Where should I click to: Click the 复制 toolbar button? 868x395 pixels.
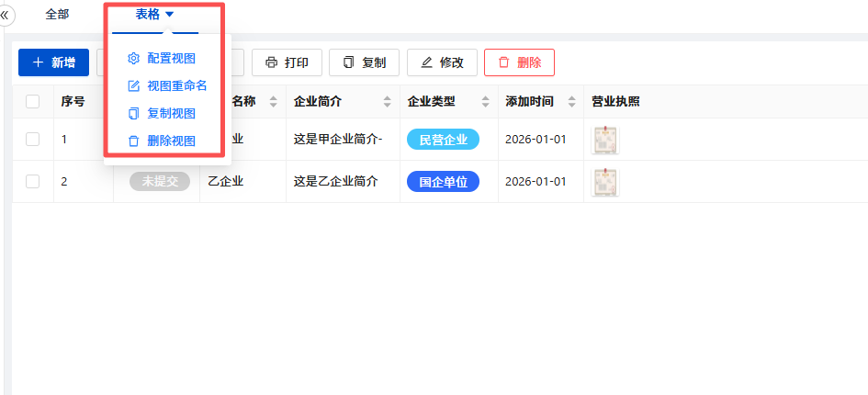pos(365,62)
